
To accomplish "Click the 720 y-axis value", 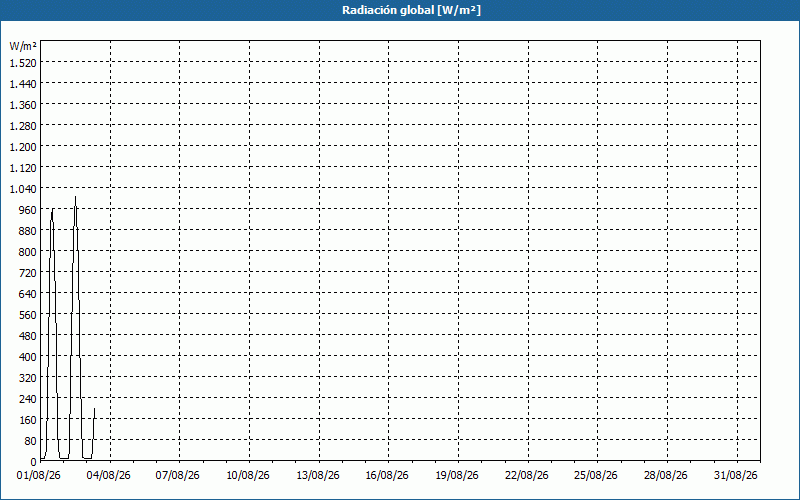I will 28,272.
